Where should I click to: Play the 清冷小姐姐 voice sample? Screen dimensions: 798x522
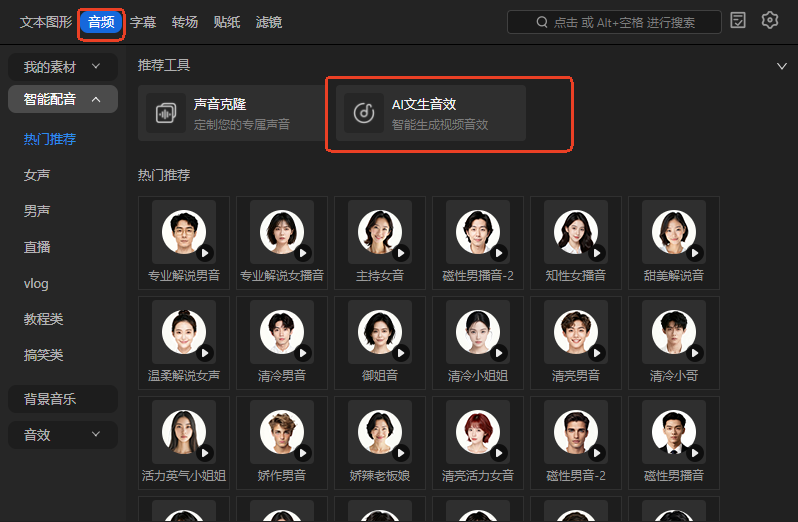(x=499, y=353)
